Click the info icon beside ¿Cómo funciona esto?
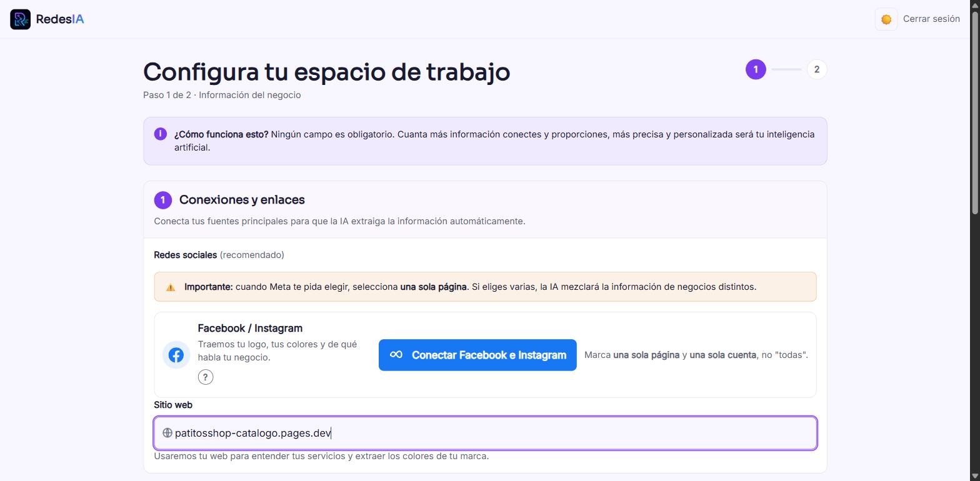This screenshot has height=481, width=980. (161, 134)
